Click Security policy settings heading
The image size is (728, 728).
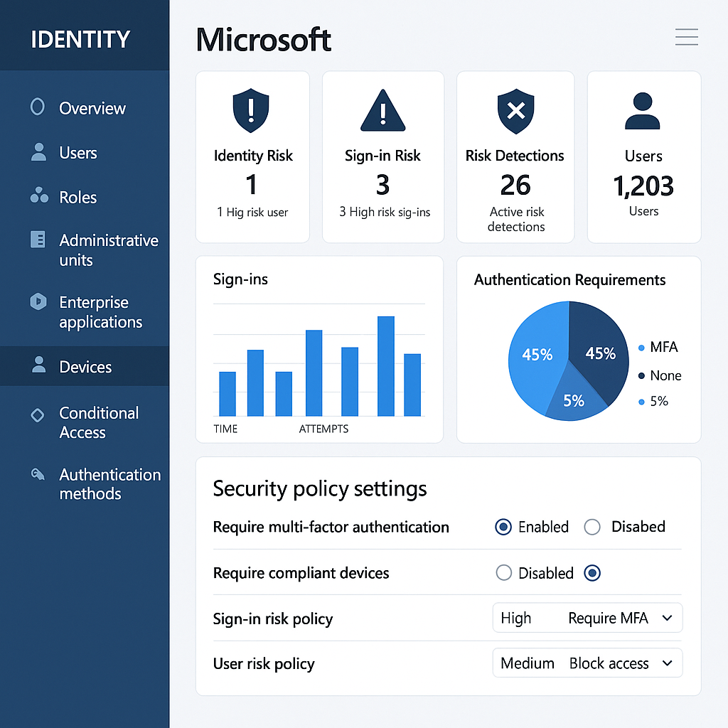pos(319,489)
